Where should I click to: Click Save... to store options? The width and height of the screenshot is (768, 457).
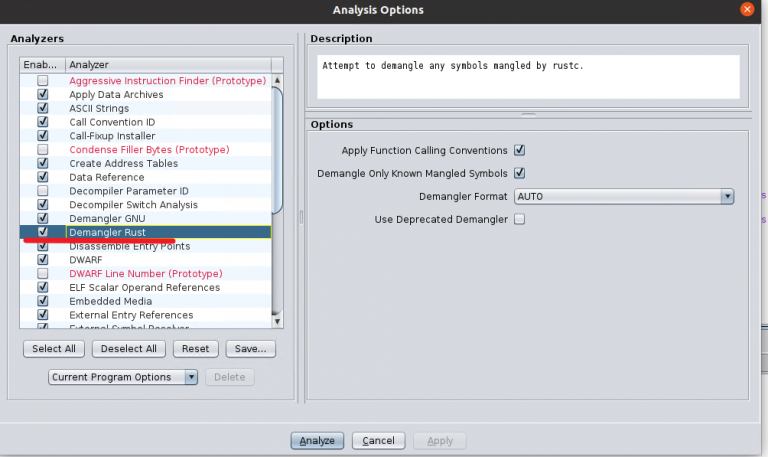pyautogui.click(x=251, y=349)
